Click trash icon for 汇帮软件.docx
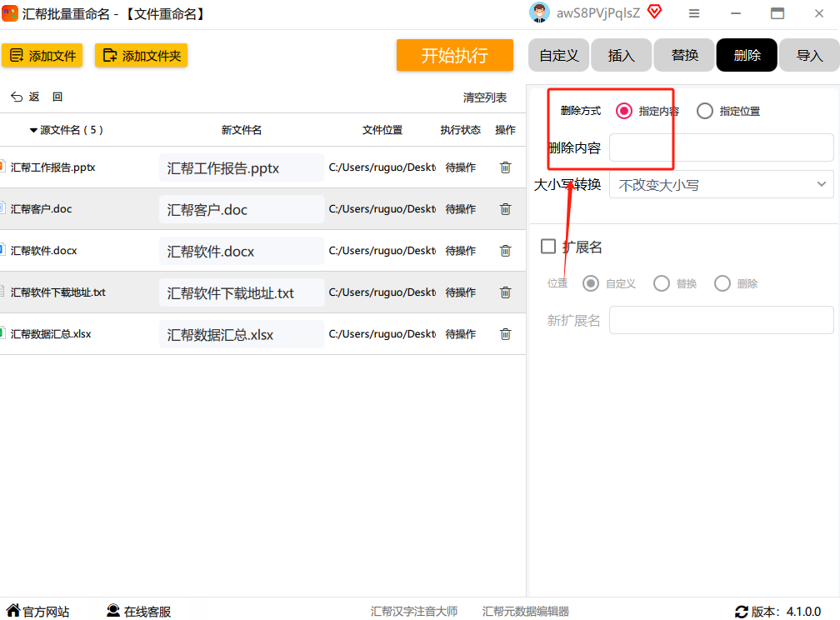Image resolution: width=840 pixels, height=620 pixels. [505, 251]
